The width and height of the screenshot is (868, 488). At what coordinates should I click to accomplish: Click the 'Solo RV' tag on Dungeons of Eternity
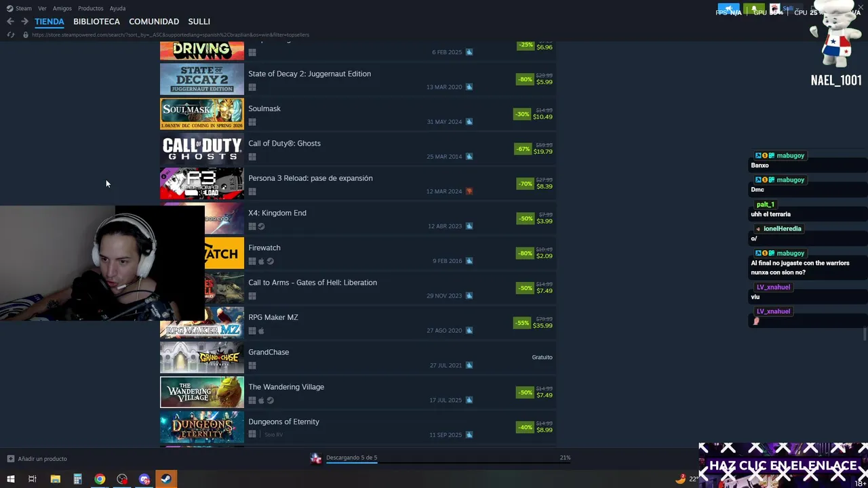click(274, 435)
